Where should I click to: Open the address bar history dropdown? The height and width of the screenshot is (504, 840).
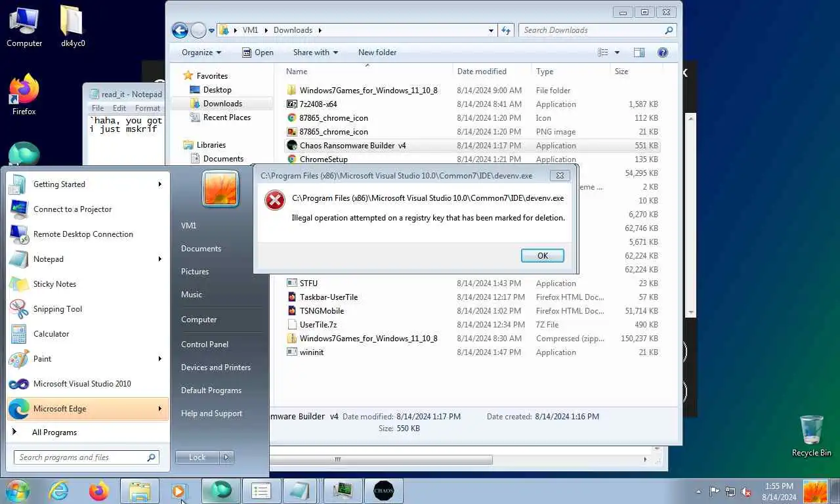pos(491,30)
